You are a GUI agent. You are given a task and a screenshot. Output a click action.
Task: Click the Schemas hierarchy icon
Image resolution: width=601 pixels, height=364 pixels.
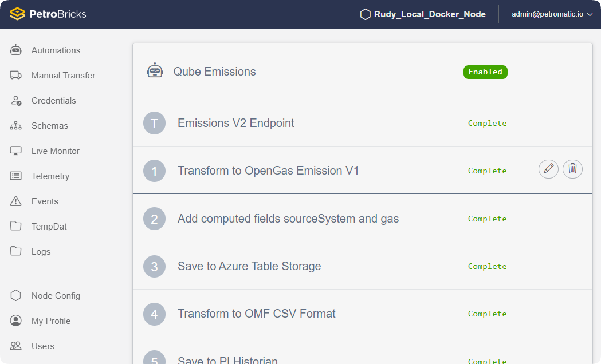coord(15,125)
